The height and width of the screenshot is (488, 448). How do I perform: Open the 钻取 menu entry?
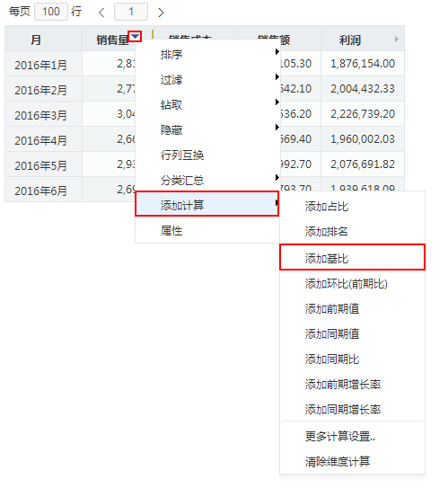207,104
